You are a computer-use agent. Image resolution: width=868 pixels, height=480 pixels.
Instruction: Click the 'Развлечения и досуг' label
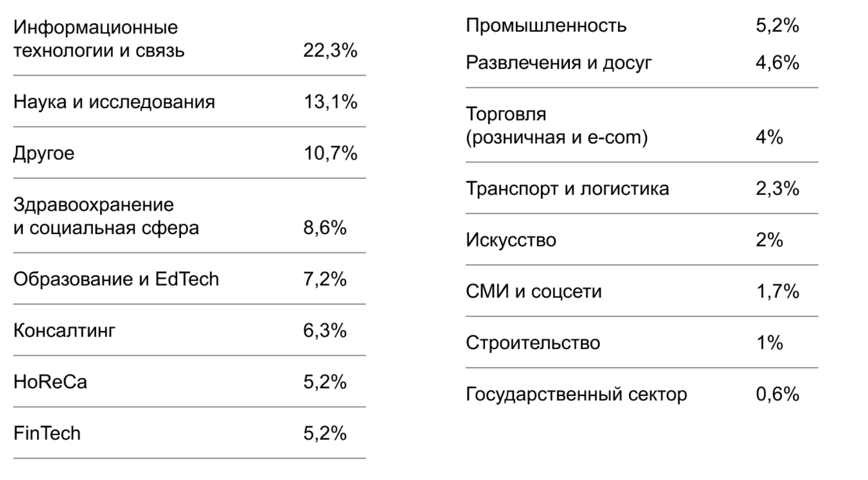point(558,63)
